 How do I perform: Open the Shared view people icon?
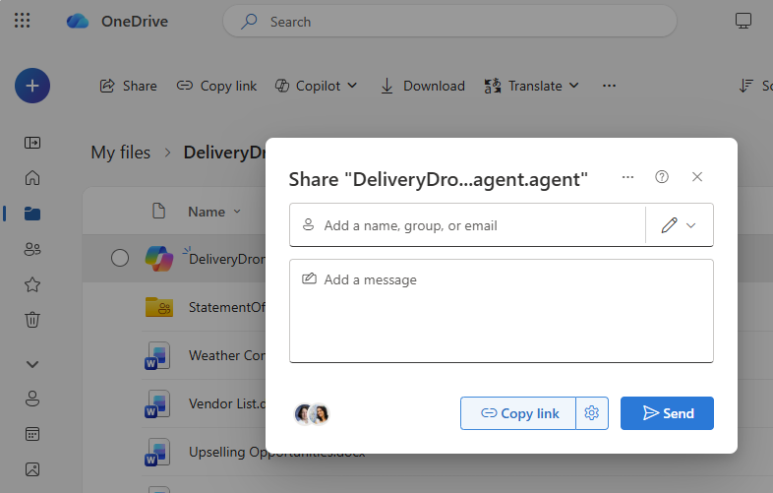point(32,249)
